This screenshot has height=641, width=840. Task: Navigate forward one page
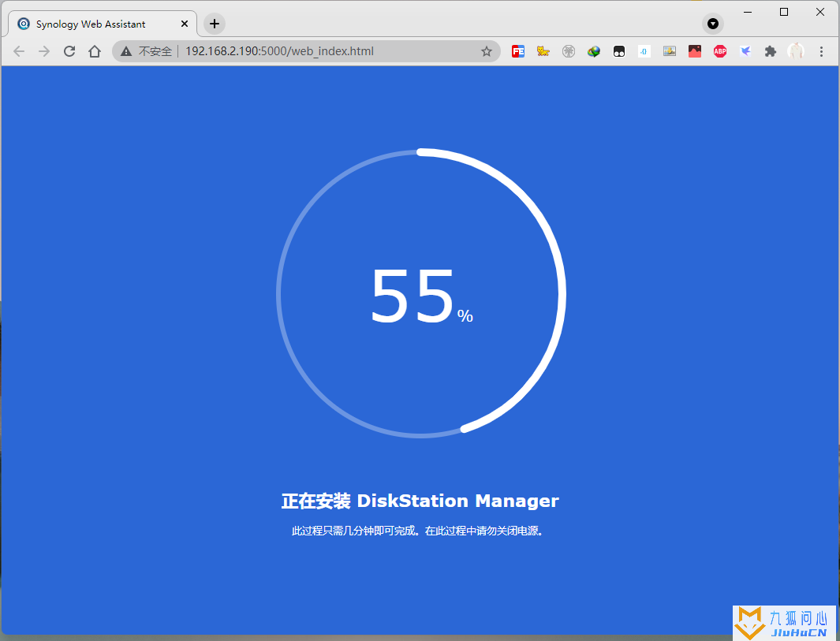tap(44, 51)
